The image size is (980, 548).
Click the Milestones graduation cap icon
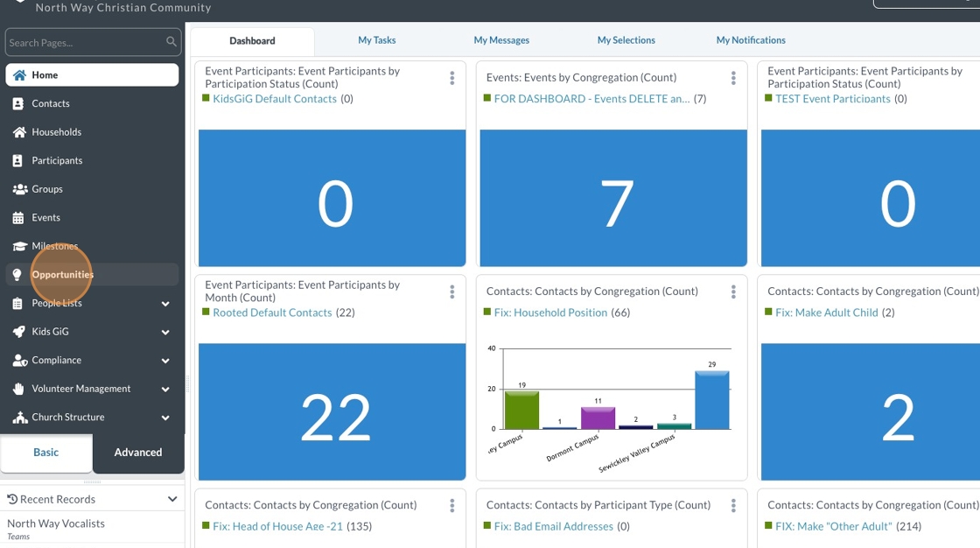(19, 247)
